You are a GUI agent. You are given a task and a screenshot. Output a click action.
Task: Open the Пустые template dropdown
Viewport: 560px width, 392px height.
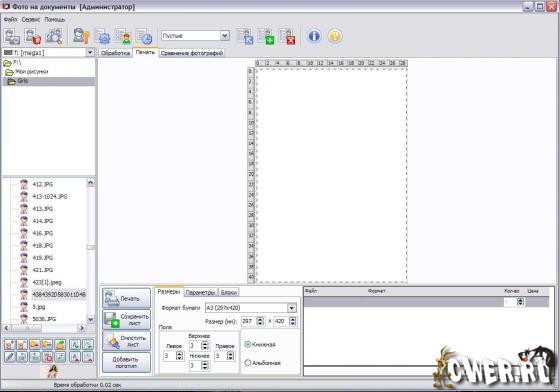tap(195, 36)
